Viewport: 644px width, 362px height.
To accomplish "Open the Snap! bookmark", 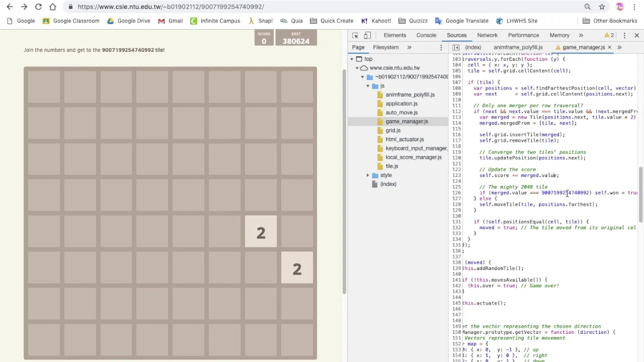I will (x=260, y=21).
